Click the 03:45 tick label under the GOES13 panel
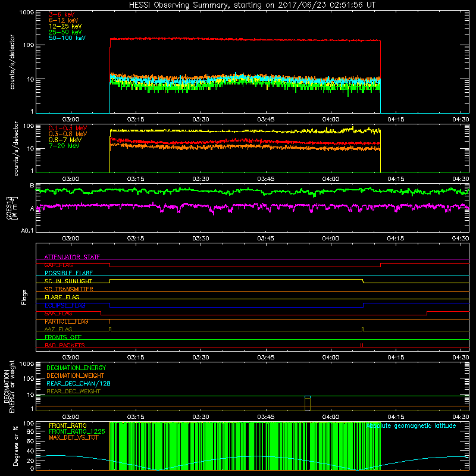Screen dimensions: 476x476 pyautogui.click(x=265, y=239)
